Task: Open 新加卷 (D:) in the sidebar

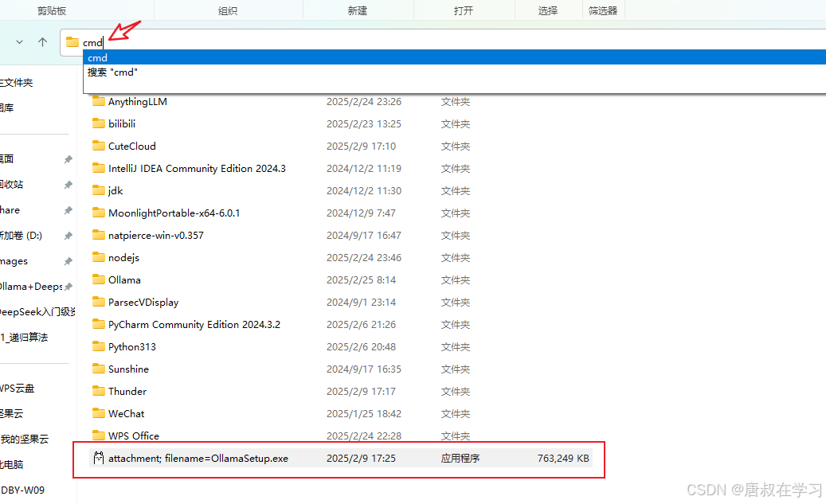Action: click(x=21, y=236)
